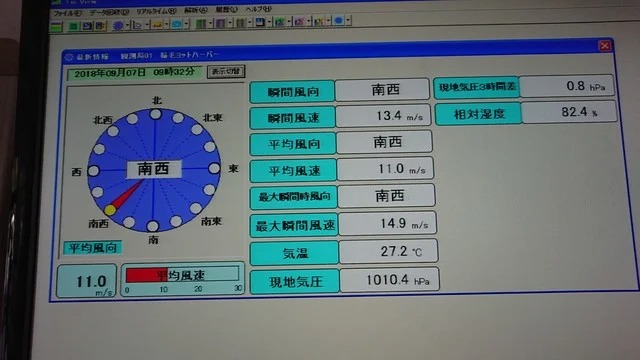Open the リアルタイム menu
This screenshot has height=360, width=640.
click(156, 11)
